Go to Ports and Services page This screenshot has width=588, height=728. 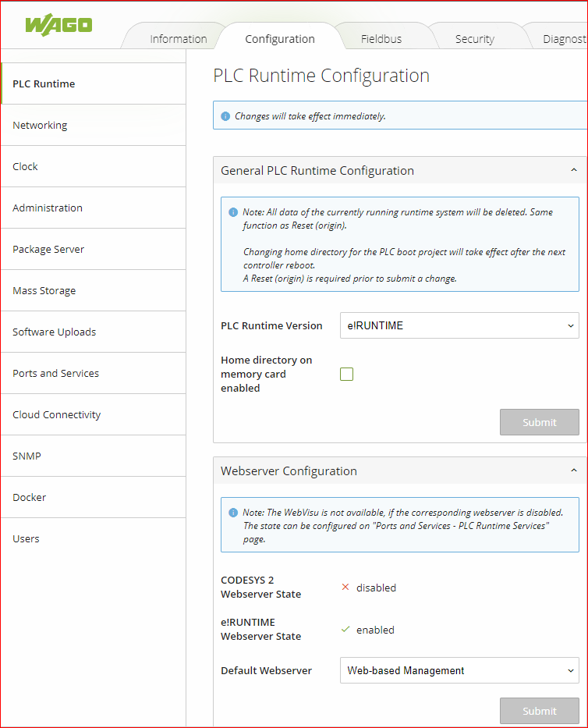tap(55, 373)
